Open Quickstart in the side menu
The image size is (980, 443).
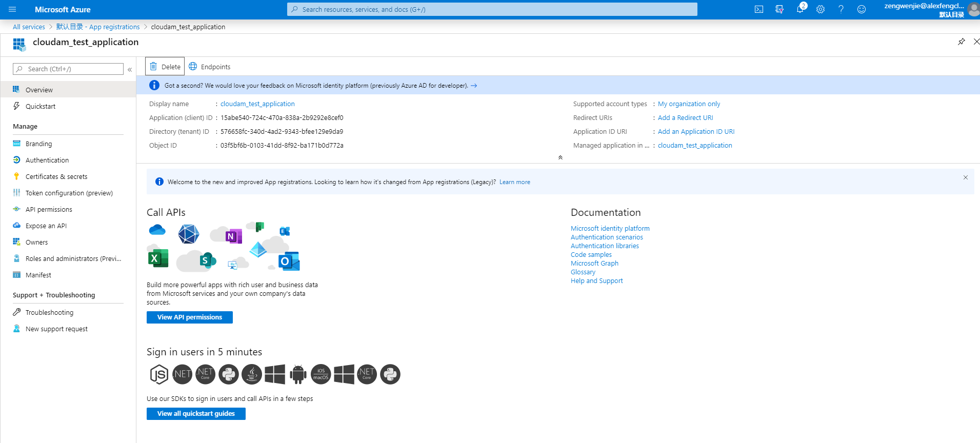coord(68,106)
